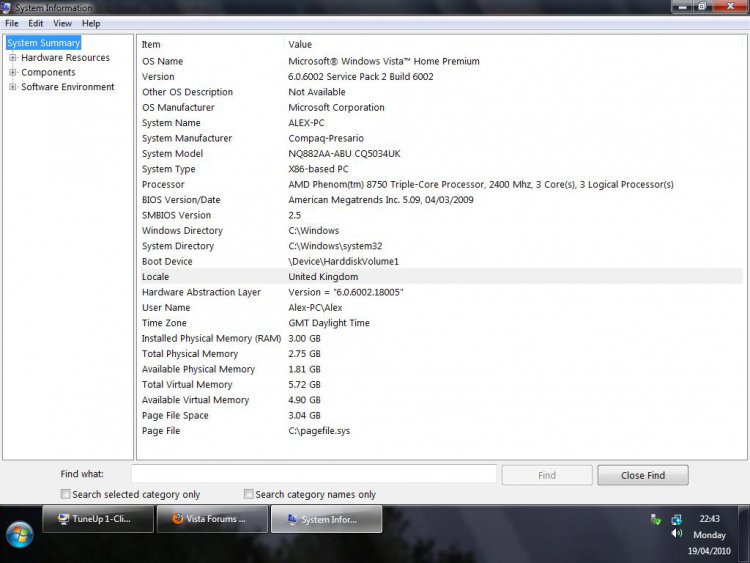
Task: Select the Other OS Description row
Action: point(441,92)
